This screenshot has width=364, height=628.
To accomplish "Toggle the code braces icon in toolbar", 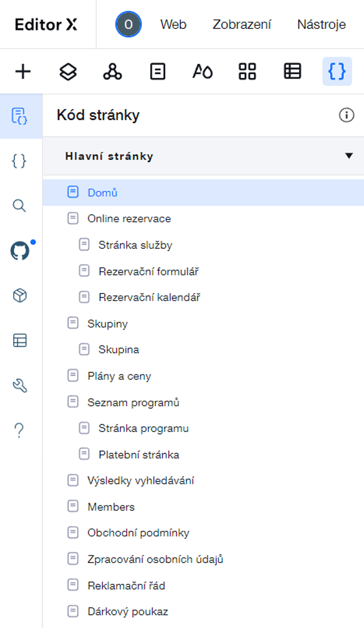I will 337,72.
